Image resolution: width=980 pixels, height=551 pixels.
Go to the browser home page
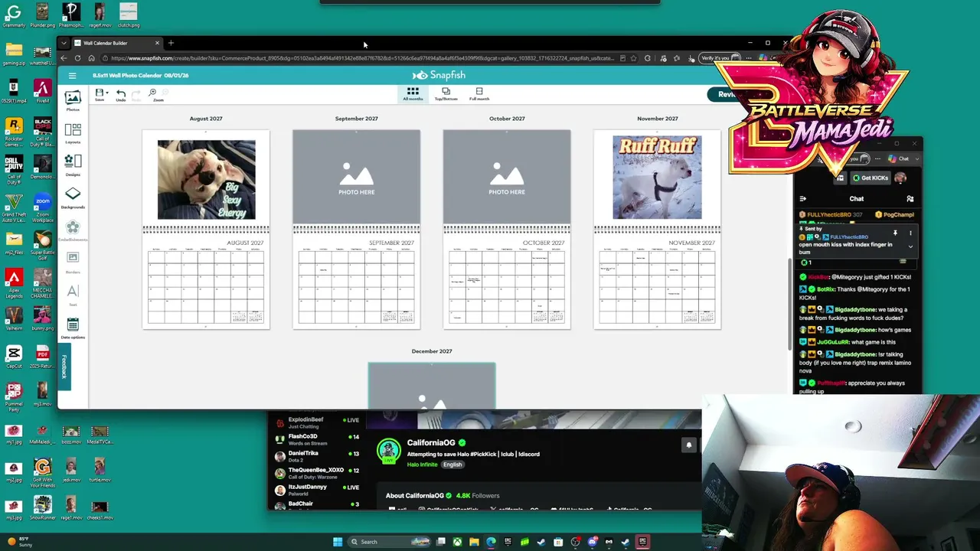[x=91, y=58]
